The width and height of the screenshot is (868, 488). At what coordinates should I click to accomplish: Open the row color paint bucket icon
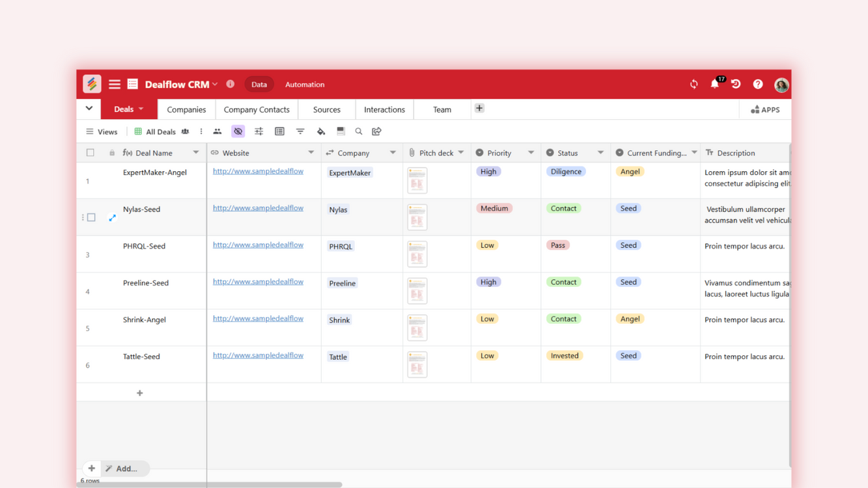point(321,131)
